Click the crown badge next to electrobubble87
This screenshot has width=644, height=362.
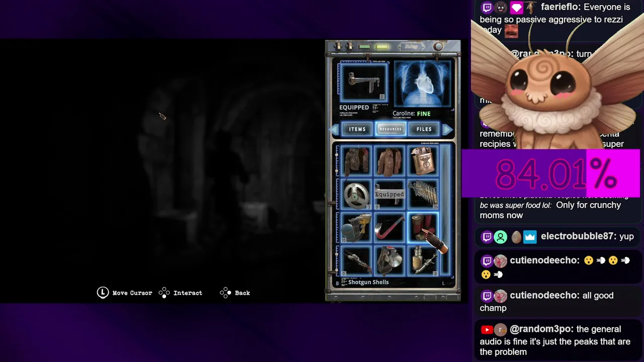point(530,237)
